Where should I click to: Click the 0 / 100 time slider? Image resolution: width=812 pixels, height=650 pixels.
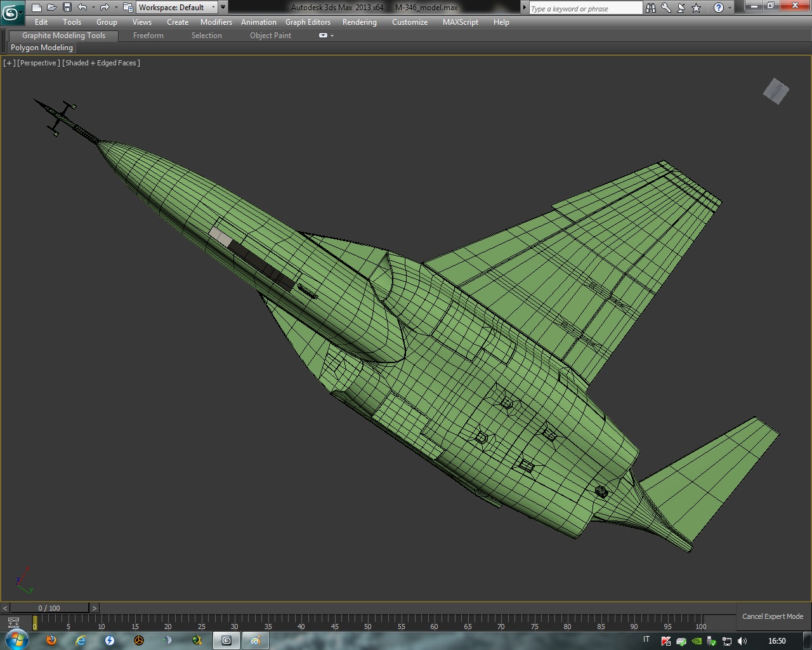click(x=49, y=608)
